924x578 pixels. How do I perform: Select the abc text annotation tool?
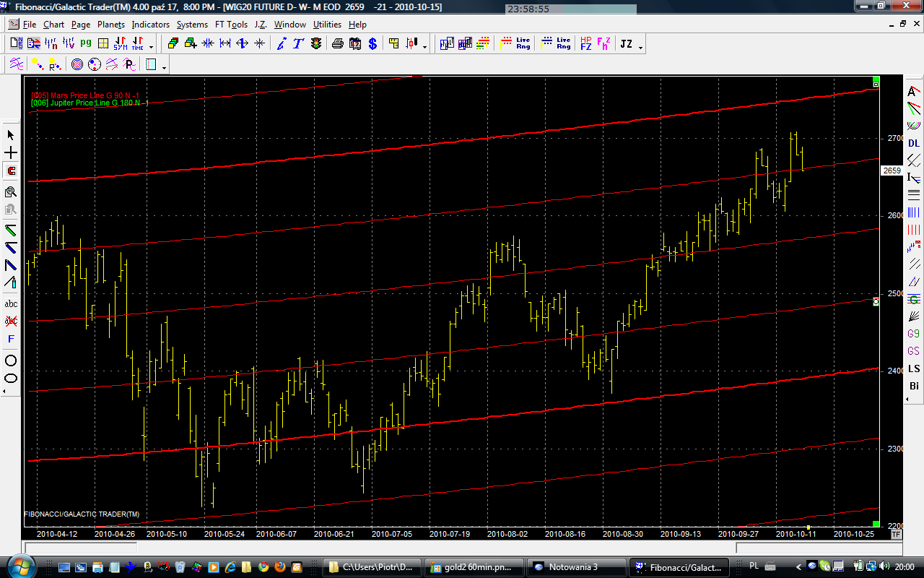click(11, 303)
